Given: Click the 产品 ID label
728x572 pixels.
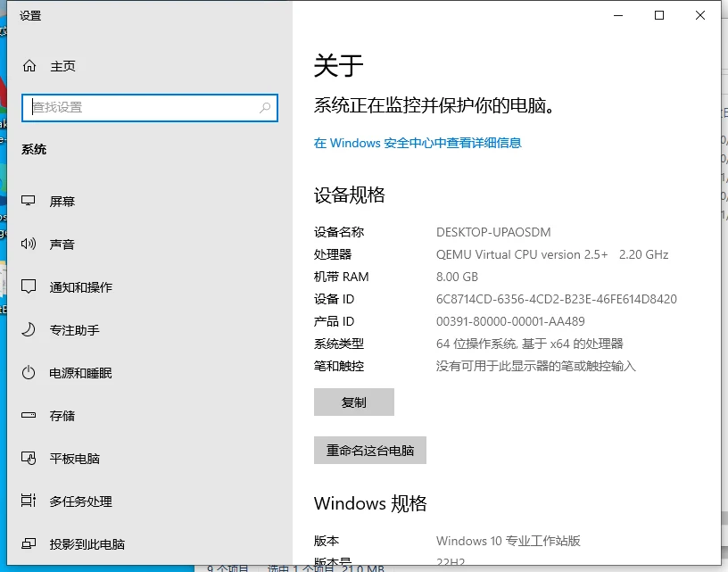Looking at the screenshot, I should coord(334,321).
